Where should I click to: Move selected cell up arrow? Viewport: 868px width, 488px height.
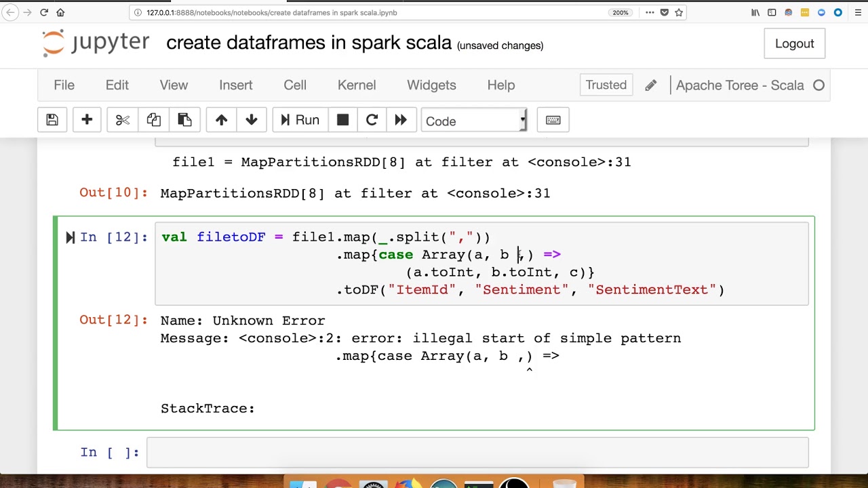(221, 120)
